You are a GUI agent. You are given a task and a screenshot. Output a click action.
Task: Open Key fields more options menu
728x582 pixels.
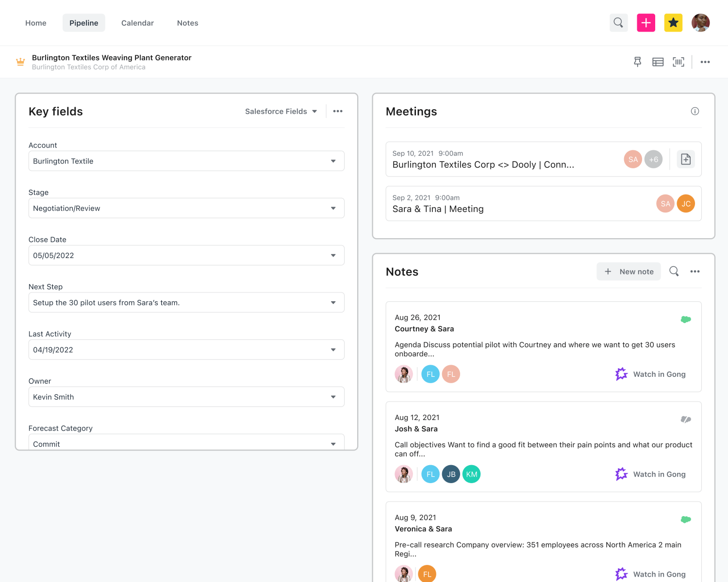point(338,111)
